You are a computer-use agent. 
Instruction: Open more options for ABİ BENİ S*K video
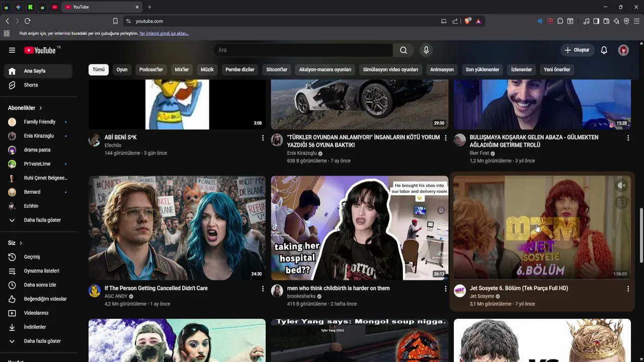pyautogui.click(x=263, y=138)
